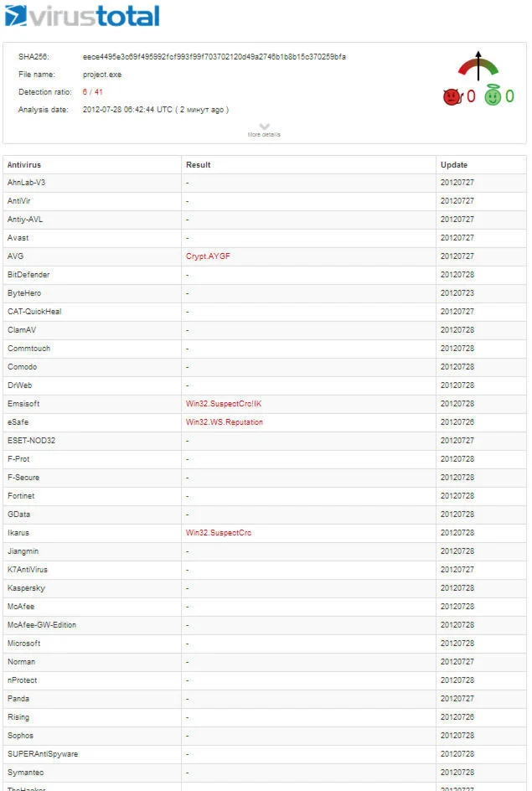Sort by Update column header
Viewport: 532px width, 791px height.
tap(454, 165)
